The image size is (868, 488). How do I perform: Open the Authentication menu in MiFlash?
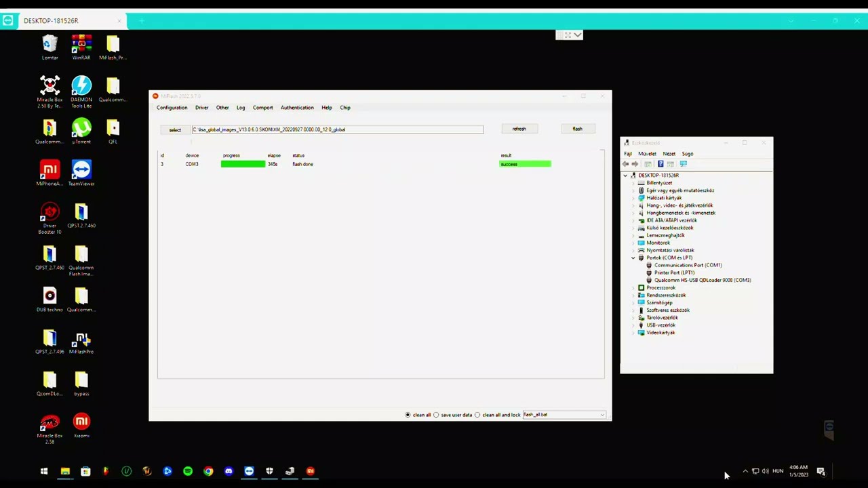pyautogui.click(x=297, y=108)
